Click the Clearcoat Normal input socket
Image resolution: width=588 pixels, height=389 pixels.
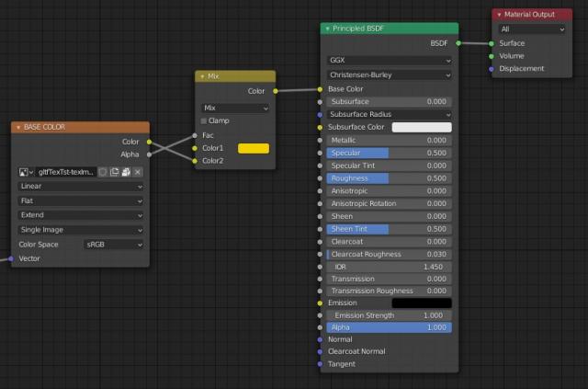(320, 352)
